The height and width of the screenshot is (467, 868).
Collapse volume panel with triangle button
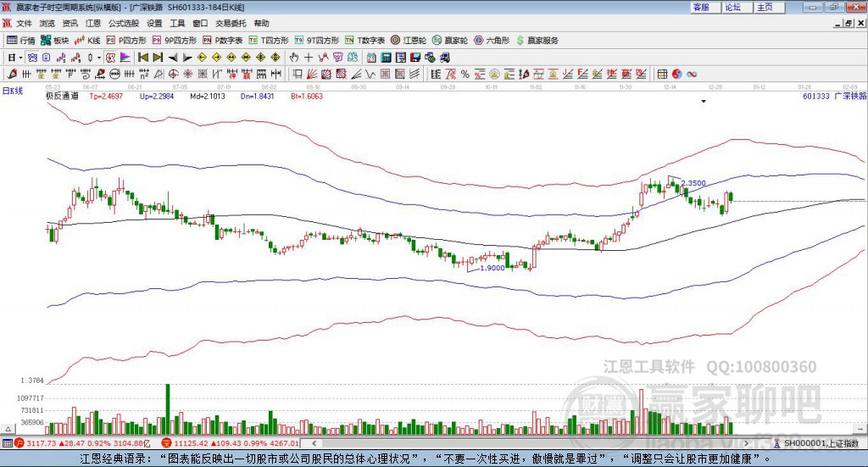[8, 429]
